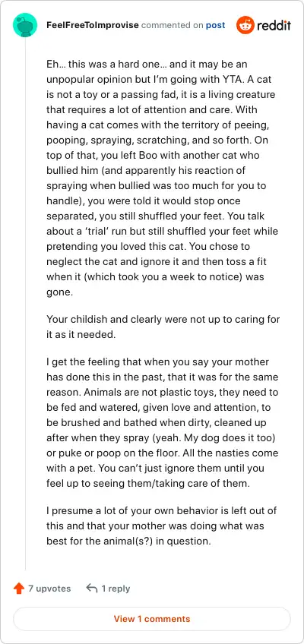The width and height of the screenshot is (304, 644).
Task: Collapse the comment via the vertical thread line
Action: point(26,304)
